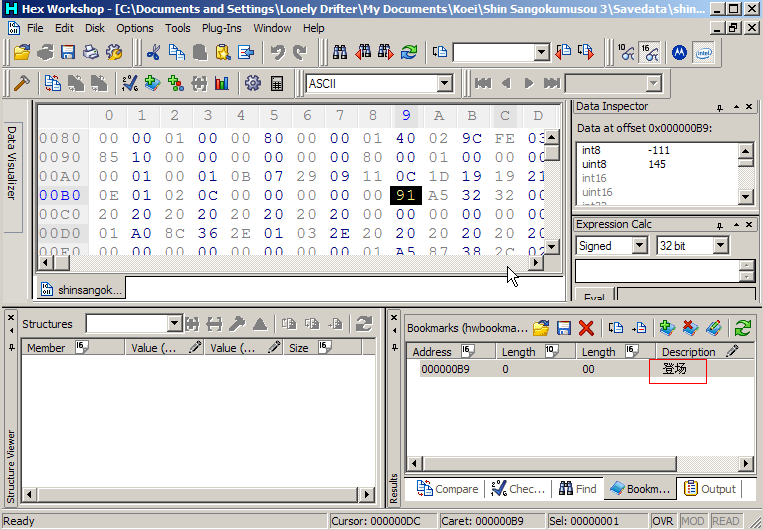Image resolution: width=763 pixels, height=530 pixels.
Task: Click the Find Next binoculars icon
Action: click(386, 52)
